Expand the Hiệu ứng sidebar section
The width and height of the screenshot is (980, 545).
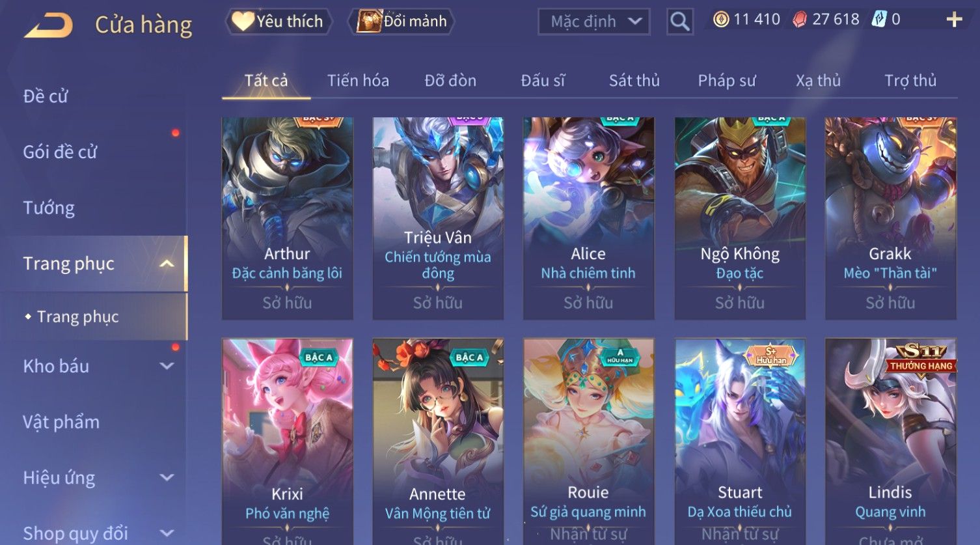pyautogui.click(x=167, y=477)
